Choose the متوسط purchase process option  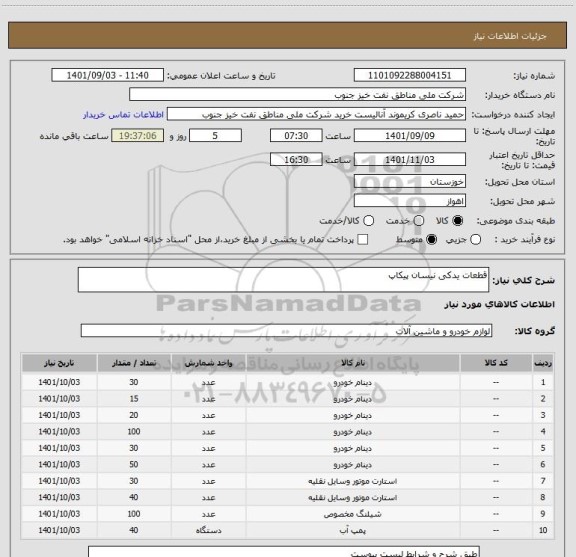click(x=431, y=240)
